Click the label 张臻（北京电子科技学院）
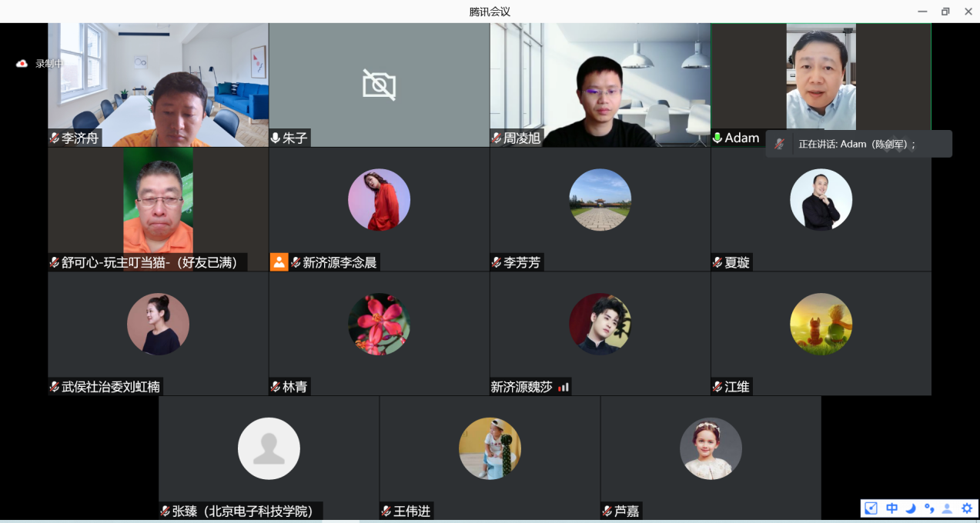Image resolution: width=980 pixels, height=523 pixels. pos(243,511)
